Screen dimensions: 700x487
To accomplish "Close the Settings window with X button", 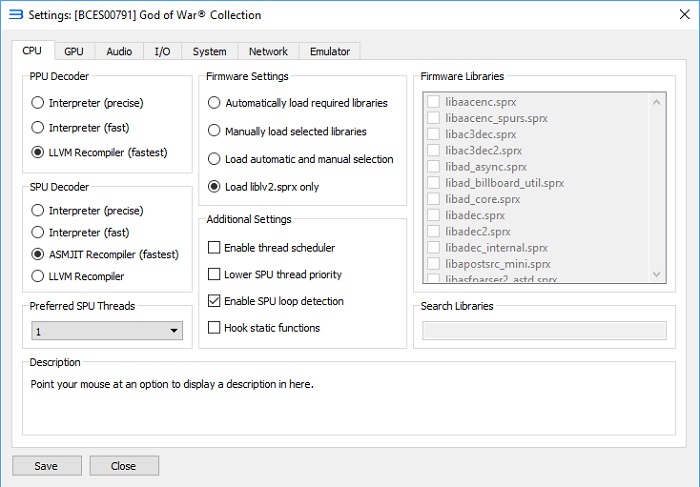I will point(676,15).
